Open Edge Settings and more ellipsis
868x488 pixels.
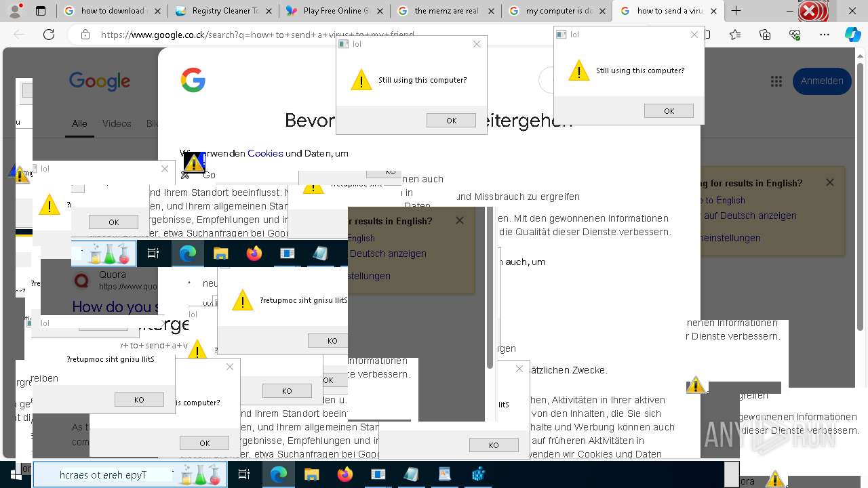click(824, 35)
